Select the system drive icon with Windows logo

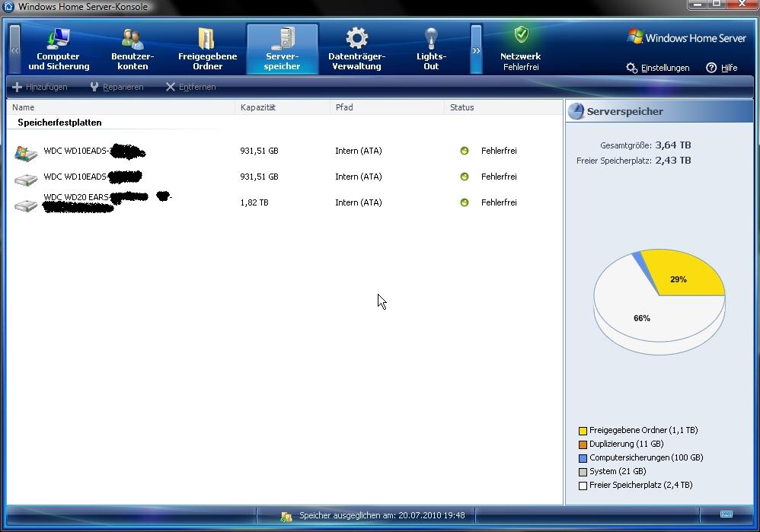point(26,153)
